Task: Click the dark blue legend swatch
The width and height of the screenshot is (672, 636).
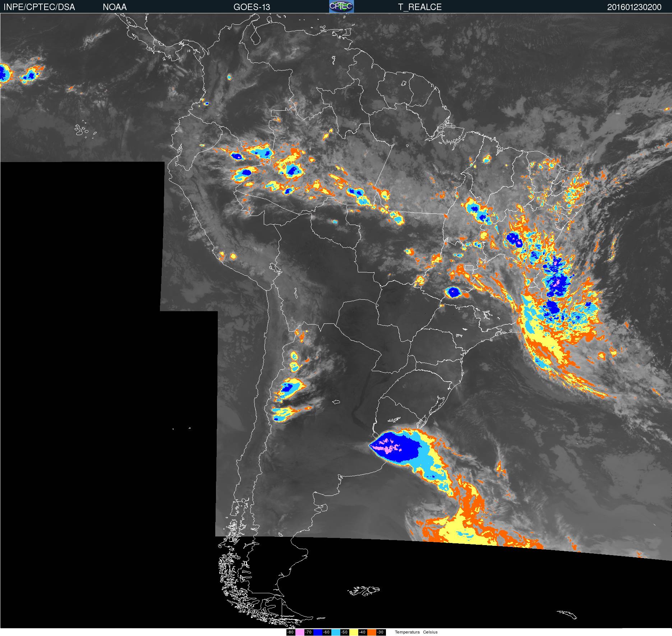Action: [x=318, y=632]
